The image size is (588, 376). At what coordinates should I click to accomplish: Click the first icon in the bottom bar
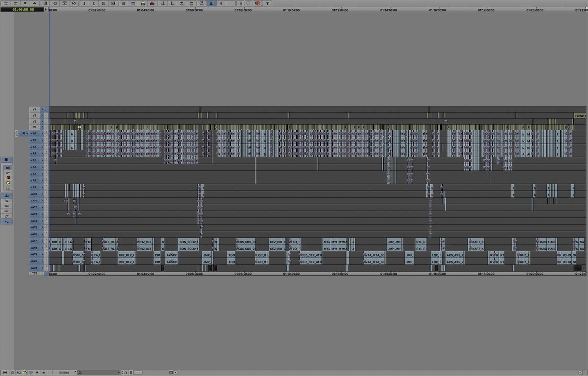pos(5,372)
